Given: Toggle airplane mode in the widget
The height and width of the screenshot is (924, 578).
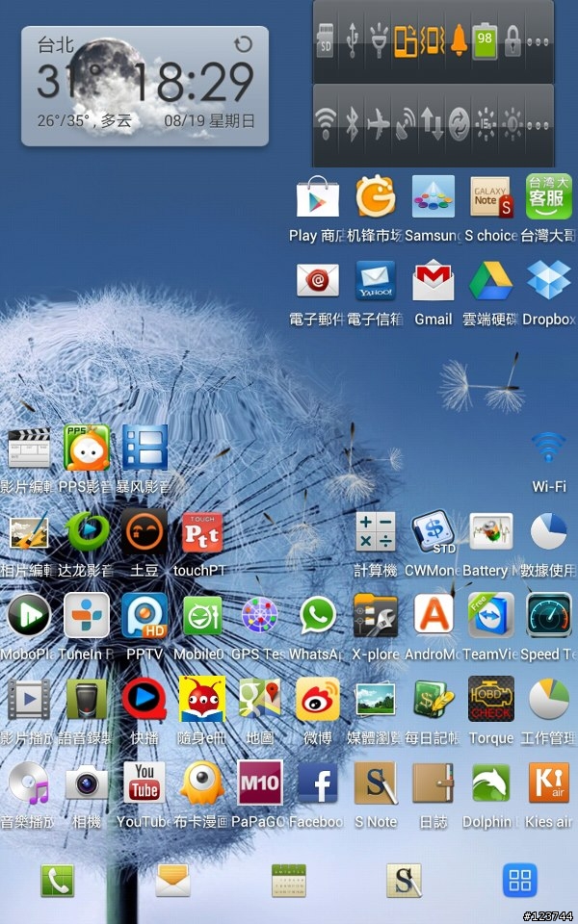Looking at the screenshot, I should coord(379,125).
